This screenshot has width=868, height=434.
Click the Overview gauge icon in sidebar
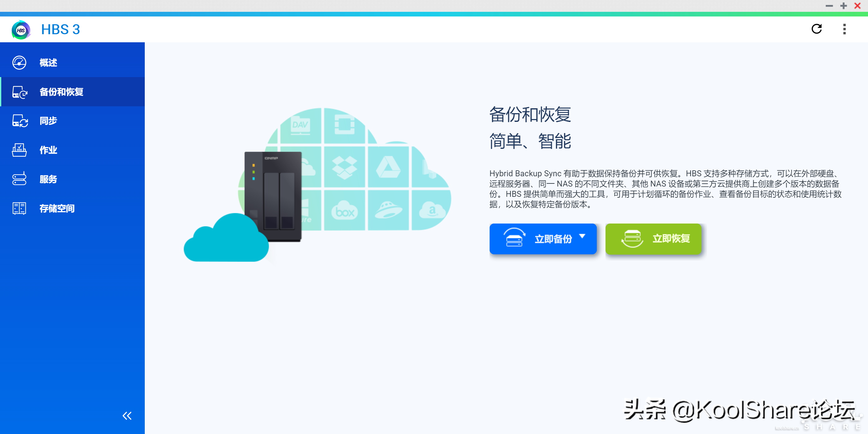[19, 63]
